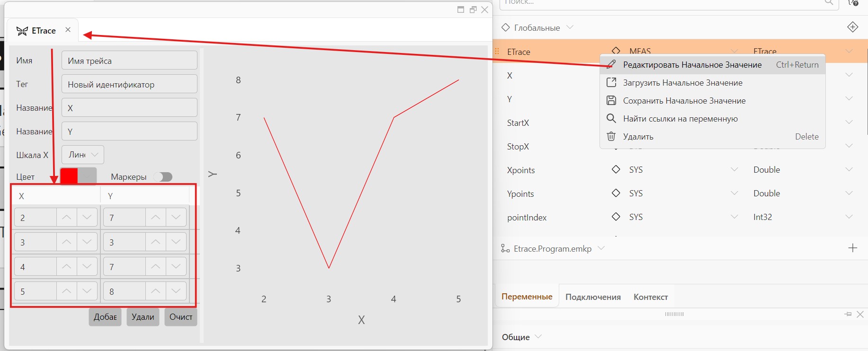Viewport: 868px width, 351px height.
Task: Switch to the Подключения tab
Action: click(x=593, y=297)
